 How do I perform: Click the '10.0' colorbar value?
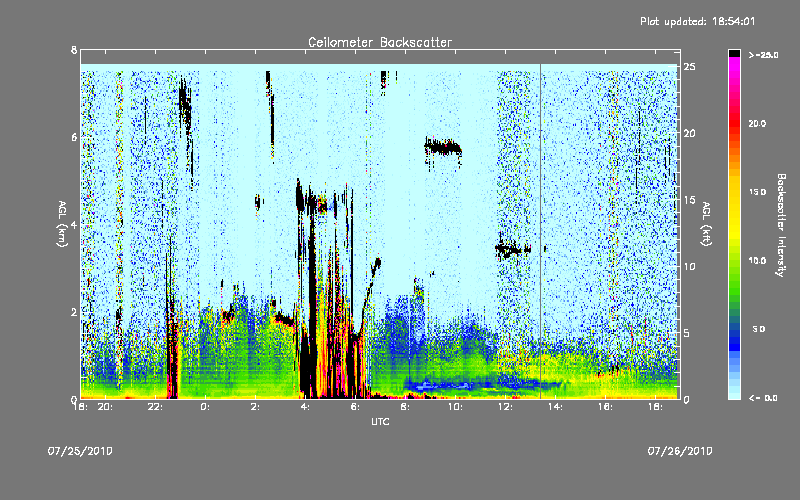(757, 261)
